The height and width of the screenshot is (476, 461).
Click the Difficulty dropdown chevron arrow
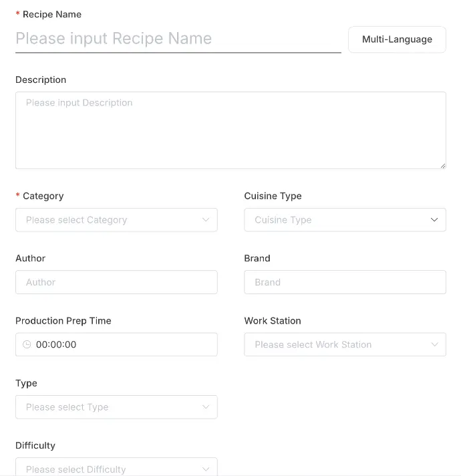click(206, 469)
